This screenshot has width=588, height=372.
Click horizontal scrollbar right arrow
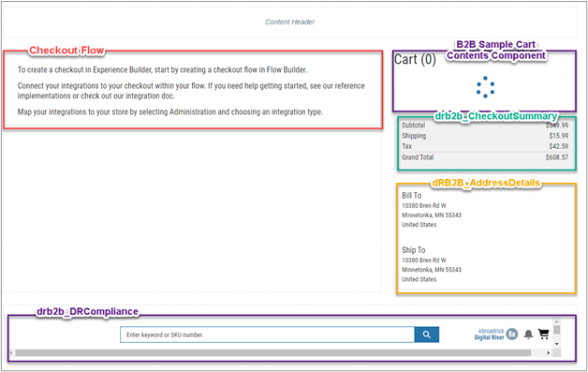click(549, 353)
